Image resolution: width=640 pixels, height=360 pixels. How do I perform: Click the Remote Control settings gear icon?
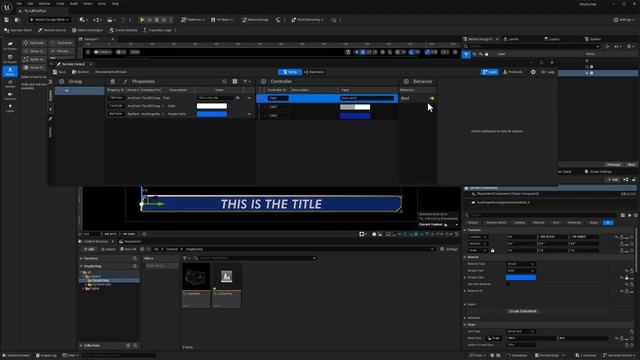(533, 72)
